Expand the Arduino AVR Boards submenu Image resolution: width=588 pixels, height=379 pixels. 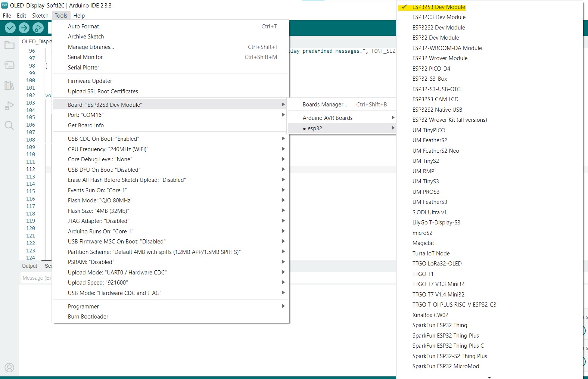point(342,118)
